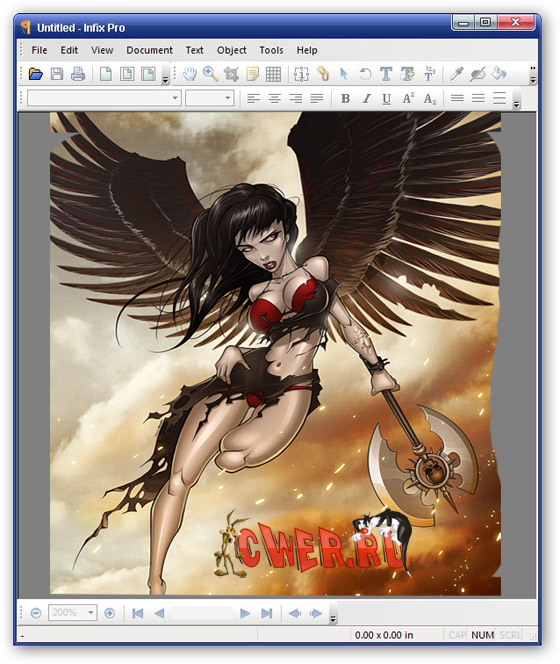
Task: Expand the font name dropdown
Action: click(x=175, y=98)
